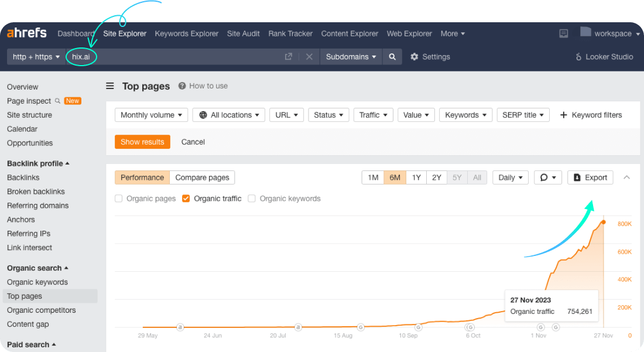This screenshot has width=644, height=352.
Task: Open the Keywords Explorer menu item
Action: pyautogui.click(x=186, y=33)
